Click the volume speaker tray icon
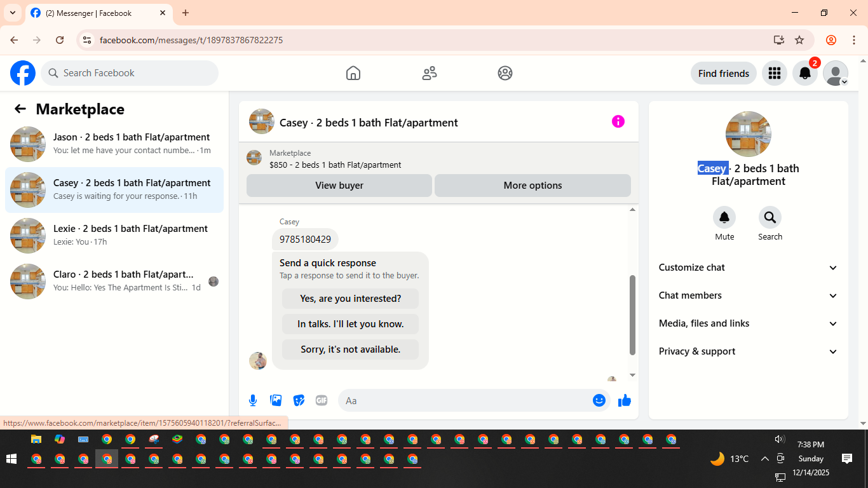This screenshot has width=868, height=488. tap(780, 439)
